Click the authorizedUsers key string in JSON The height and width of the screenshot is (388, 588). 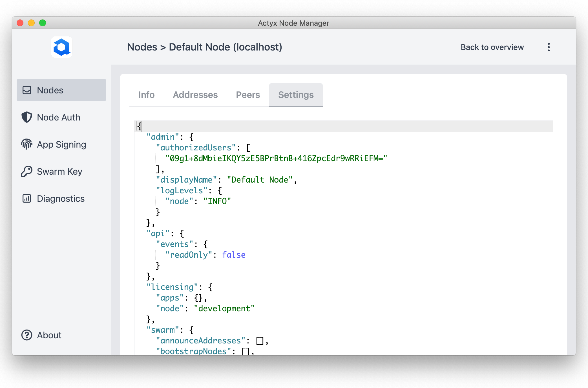196,148
